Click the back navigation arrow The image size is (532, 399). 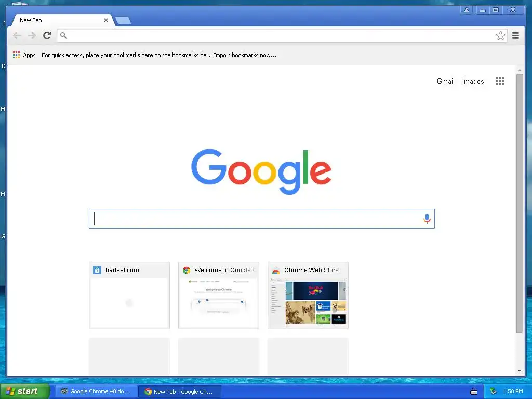click(17, 35)
